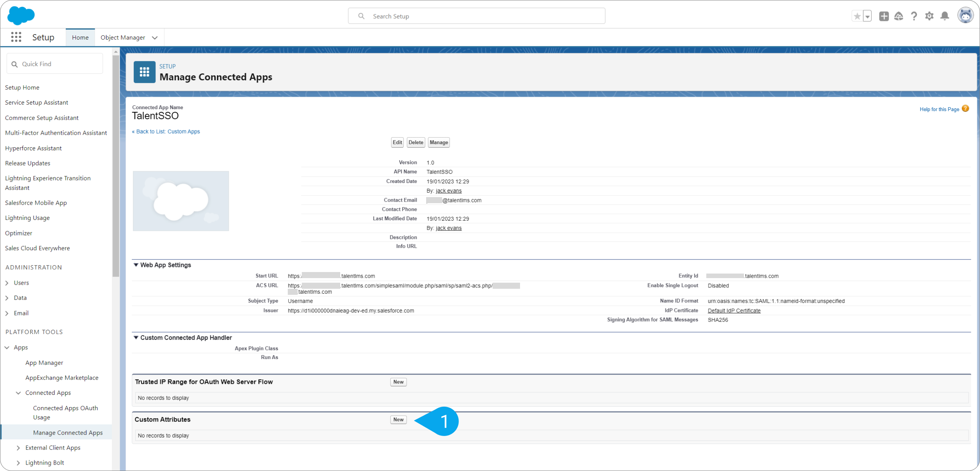Open Lightning Experience Transition Assistant
This screenshot has width=980, height=471.
[48, 183]
